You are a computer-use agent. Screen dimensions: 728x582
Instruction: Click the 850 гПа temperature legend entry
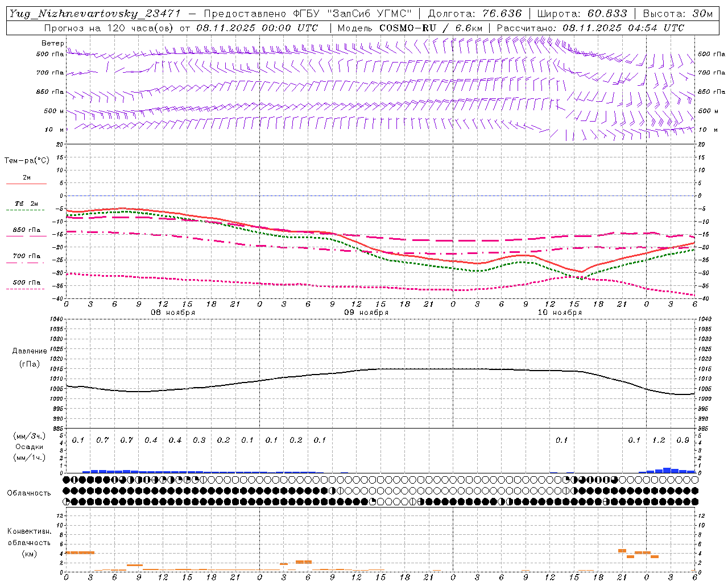(27, 230)
